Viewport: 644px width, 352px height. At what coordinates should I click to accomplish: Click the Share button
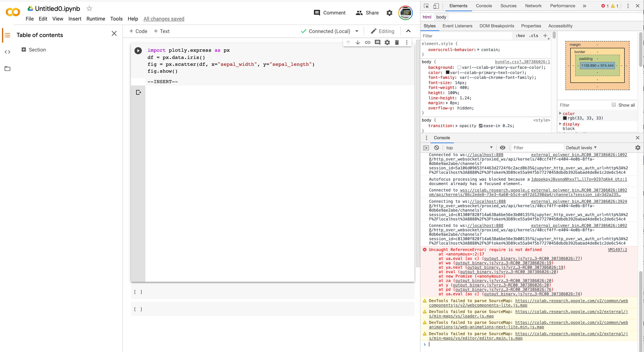[367, 13]
